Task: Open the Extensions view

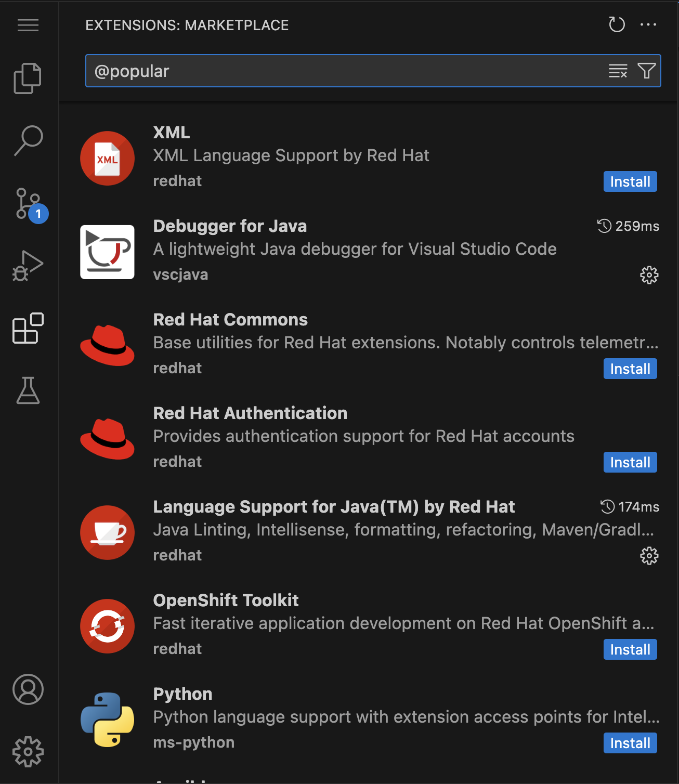Action: (x=28, y=328)
